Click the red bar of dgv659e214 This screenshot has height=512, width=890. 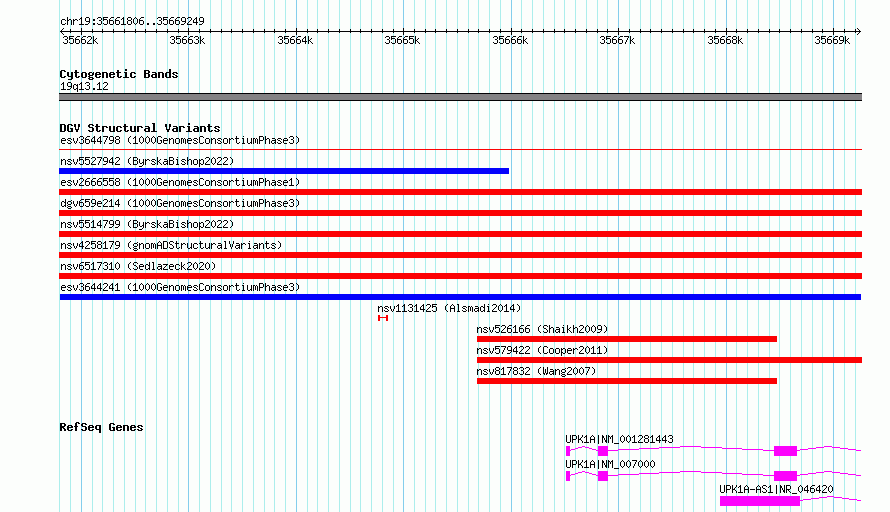click(460, 213)
